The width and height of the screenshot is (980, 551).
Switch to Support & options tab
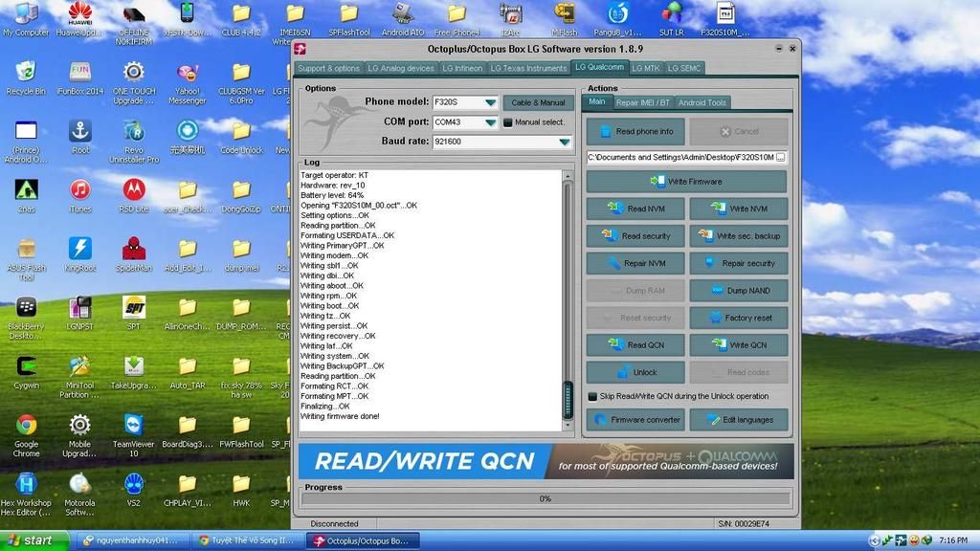click(x=329, y=68)
